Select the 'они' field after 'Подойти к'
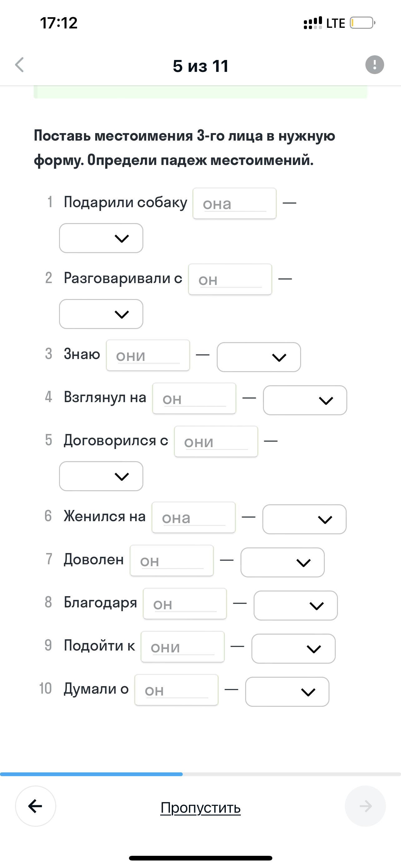The image size is (401, 868). coord(182,647)
